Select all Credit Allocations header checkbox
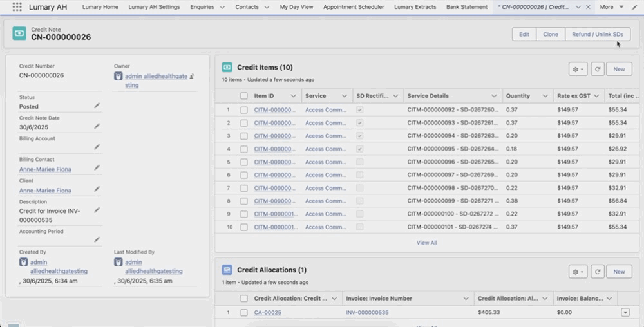Image resolution: width=644 pixels, height=327 pixels. point(244,298)
